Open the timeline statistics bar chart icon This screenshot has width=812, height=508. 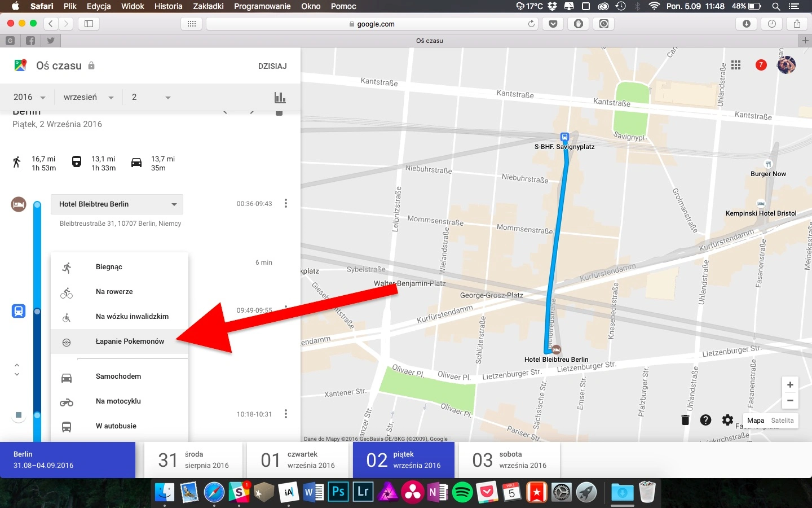(x=280, y=97)
